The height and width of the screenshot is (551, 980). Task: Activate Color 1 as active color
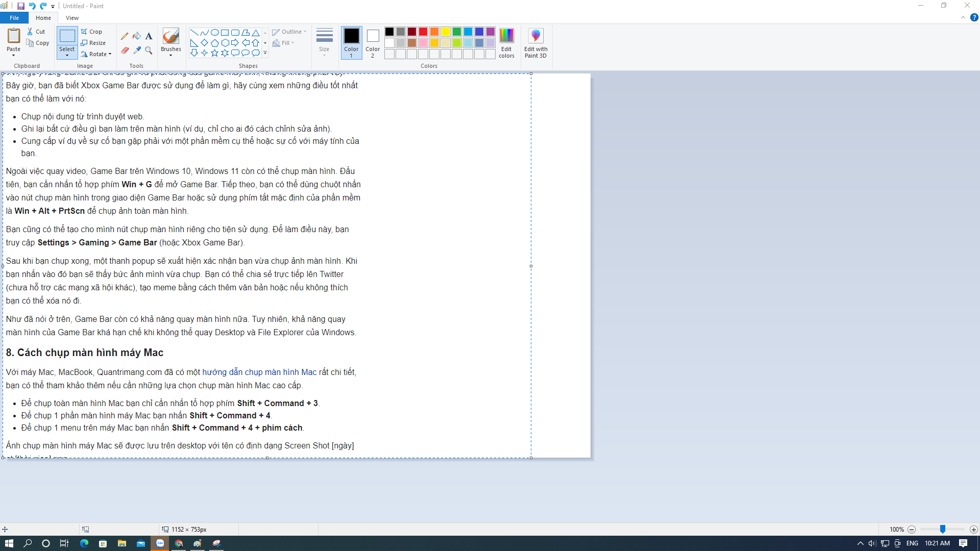[351, 42]
